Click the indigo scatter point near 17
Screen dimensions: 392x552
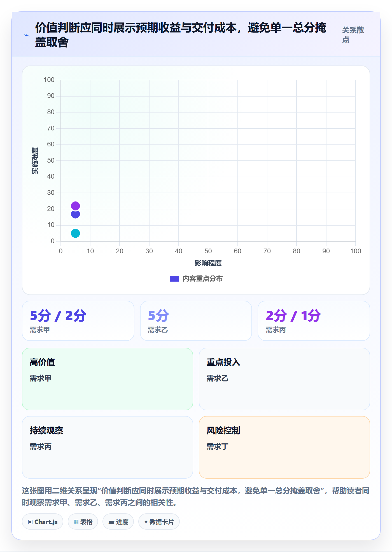[75, 214]
